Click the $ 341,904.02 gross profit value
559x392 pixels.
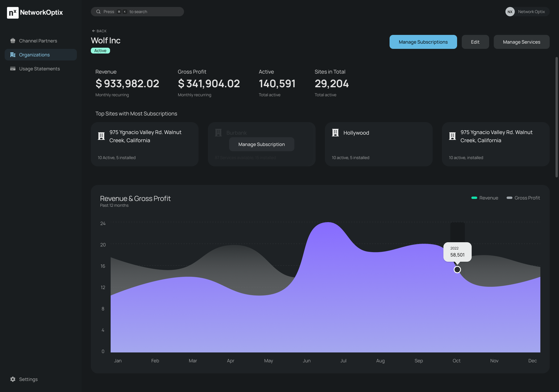click(209, 84)
